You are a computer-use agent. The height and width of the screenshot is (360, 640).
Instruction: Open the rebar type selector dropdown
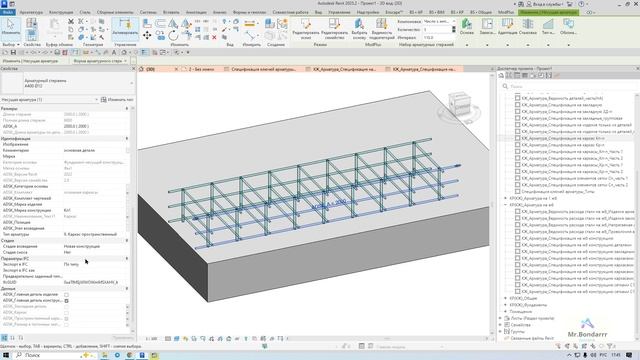pyautogui.click(x=131, y=83)
